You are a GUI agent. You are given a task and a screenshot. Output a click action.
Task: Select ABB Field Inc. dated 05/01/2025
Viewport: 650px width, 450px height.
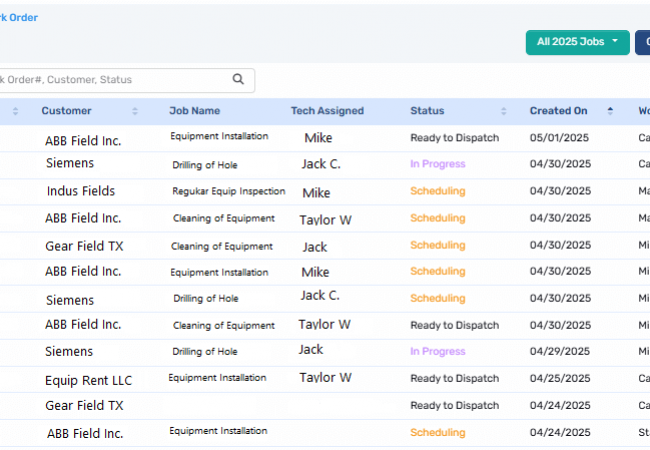(83, 141)
